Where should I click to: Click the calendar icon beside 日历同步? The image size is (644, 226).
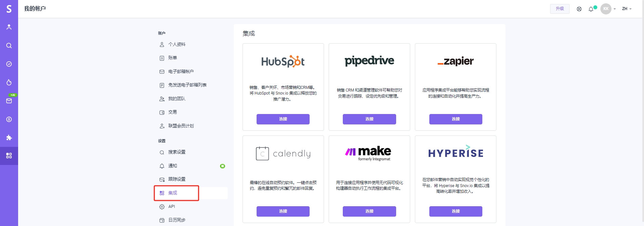click(162, 220)
